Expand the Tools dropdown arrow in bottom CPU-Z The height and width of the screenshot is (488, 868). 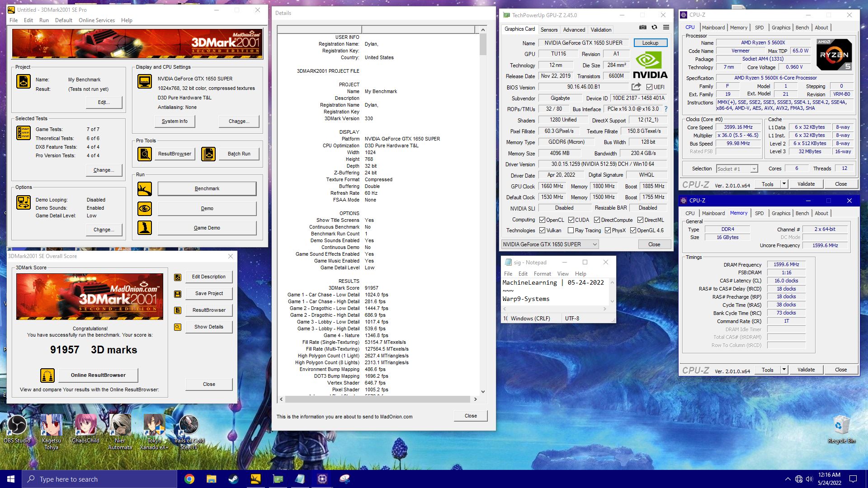tap(784, 370)
